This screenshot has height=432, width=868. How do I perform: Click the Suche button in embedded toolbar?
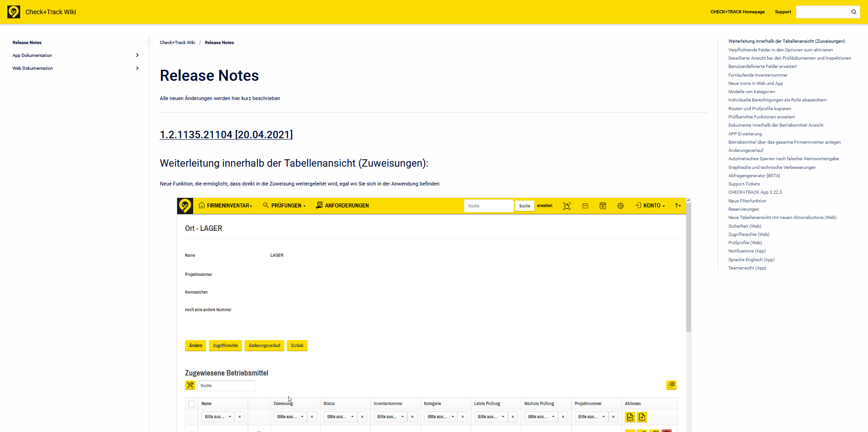(x=524, y=206)
